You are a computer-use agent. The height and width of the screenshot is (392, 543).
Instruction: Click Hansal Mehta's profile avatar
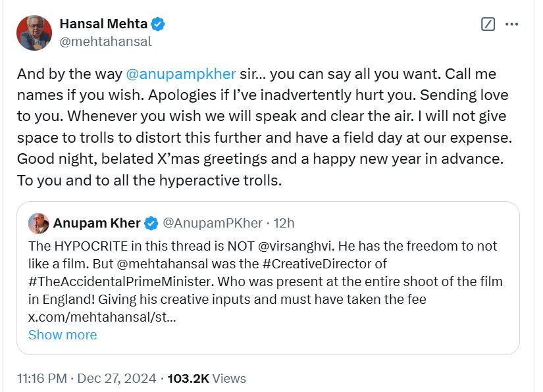coord(34,33)
